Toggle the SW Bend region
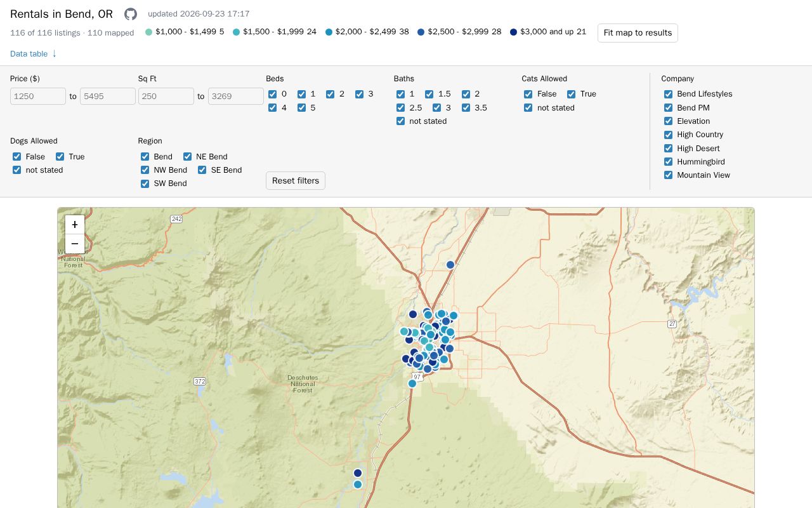Screen dimensions: 812x508 pos(145,184)
